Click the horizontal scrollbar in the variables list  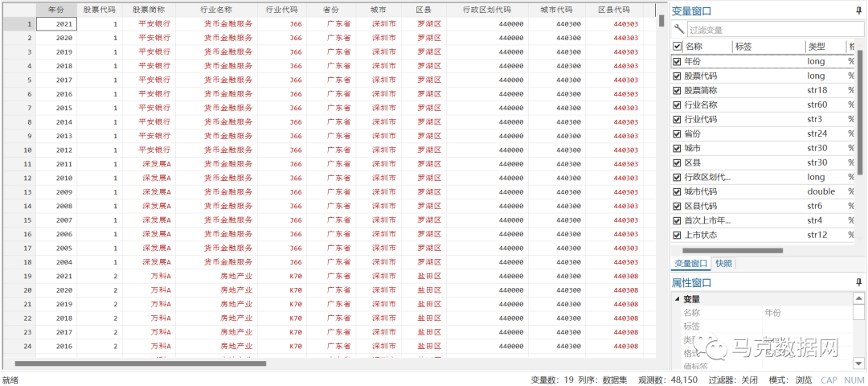pos(732,250)
